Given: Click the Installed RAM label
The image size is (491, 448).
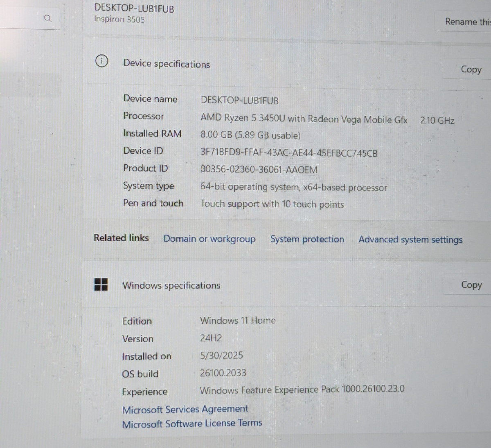Looking at the screenshot, I should click(x=152, y=134).
